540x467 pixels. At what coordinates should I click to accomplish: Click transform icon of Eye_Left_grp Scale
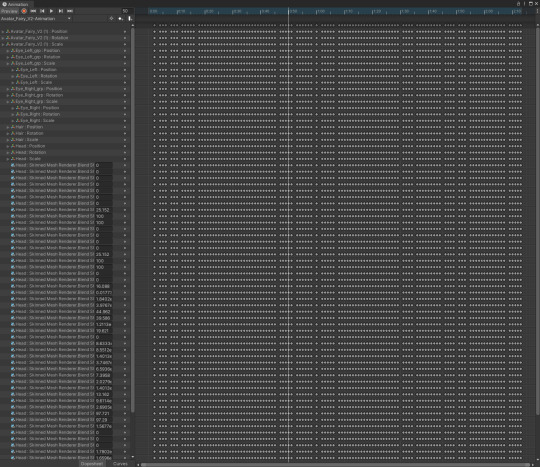click(x=13, y=63)
